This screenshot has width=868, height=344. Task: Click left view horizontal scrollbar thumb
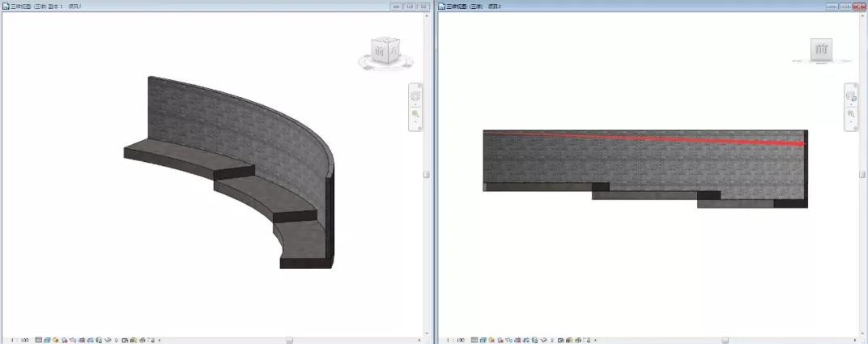pos(289,340)
